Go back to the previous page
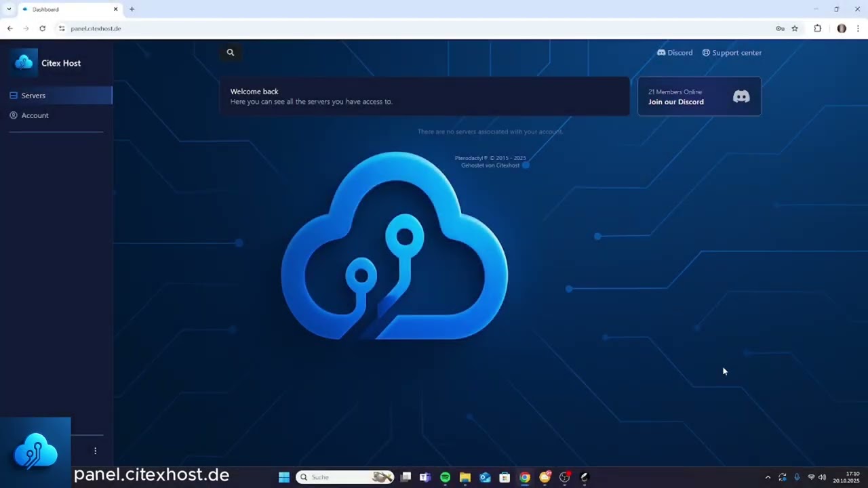Image resolution: width=868 pixels, height=488 pixels. click(x=9, y=28)
